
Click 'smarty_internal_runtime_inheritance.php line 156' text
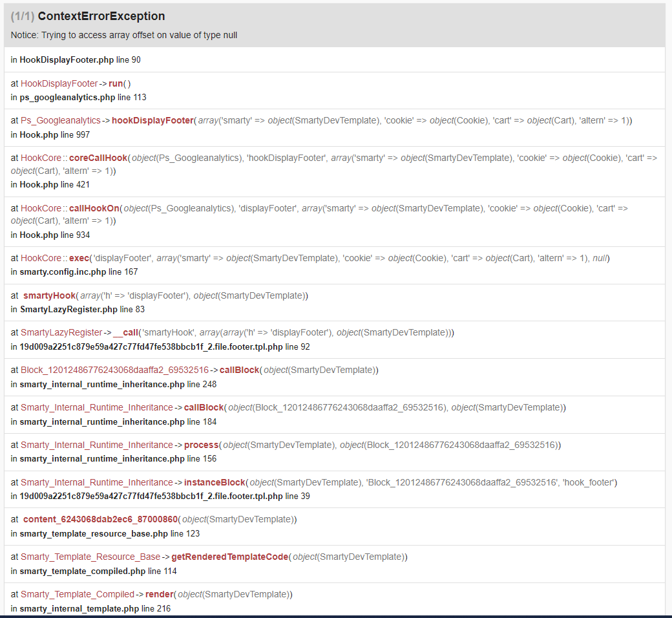point(118,459)
